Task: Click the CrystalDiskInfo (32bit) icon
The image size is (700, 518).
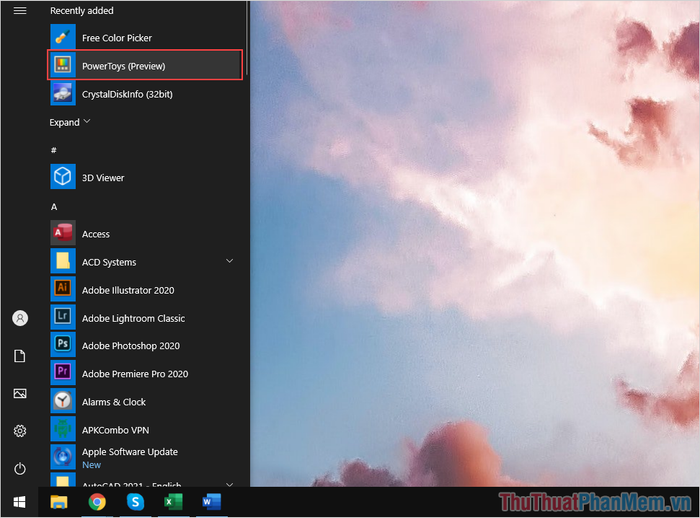Action: (x=63, y=94)
